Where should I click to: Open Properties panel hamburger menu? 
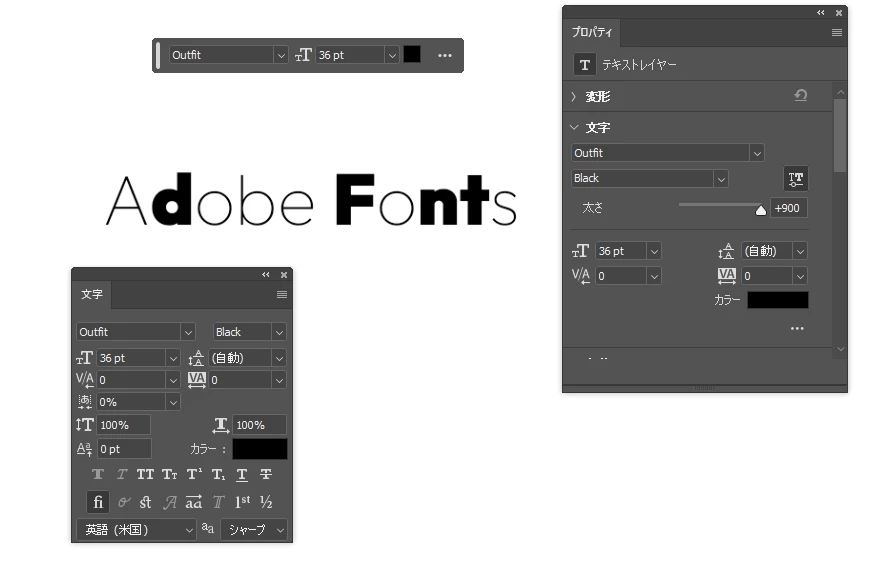tap(837, 33)
